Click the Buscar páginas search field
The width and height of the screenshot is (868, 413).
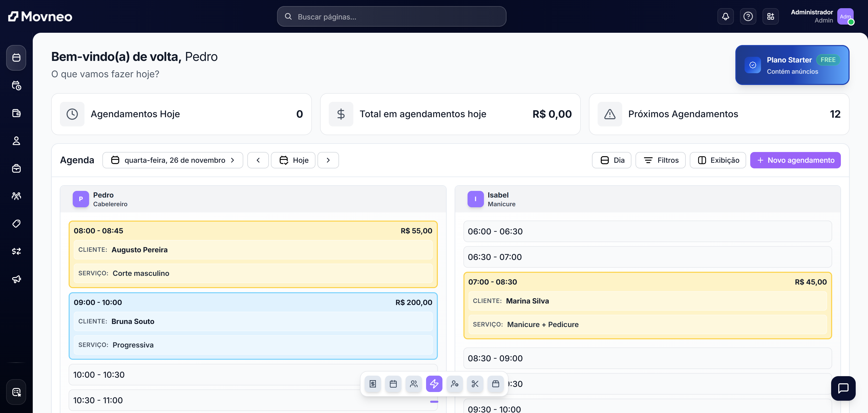pos(391,17)
